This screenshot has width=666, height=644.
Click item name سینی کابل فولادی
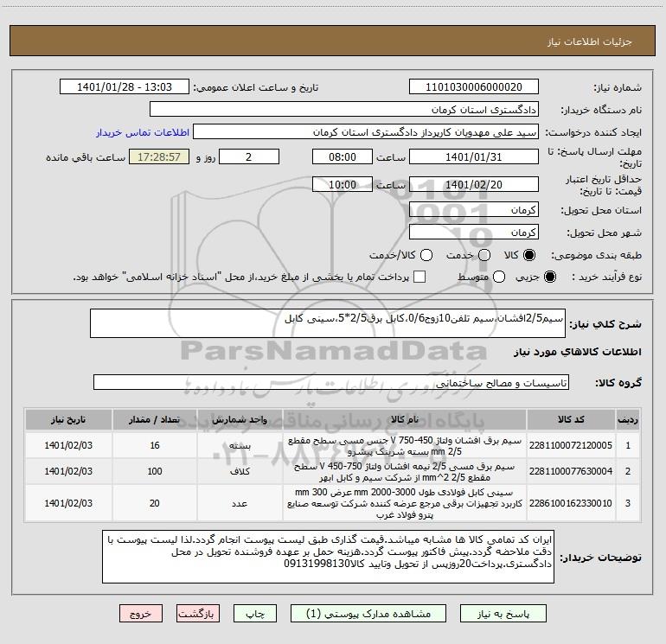pyautogui.click(x=405, y=503)
